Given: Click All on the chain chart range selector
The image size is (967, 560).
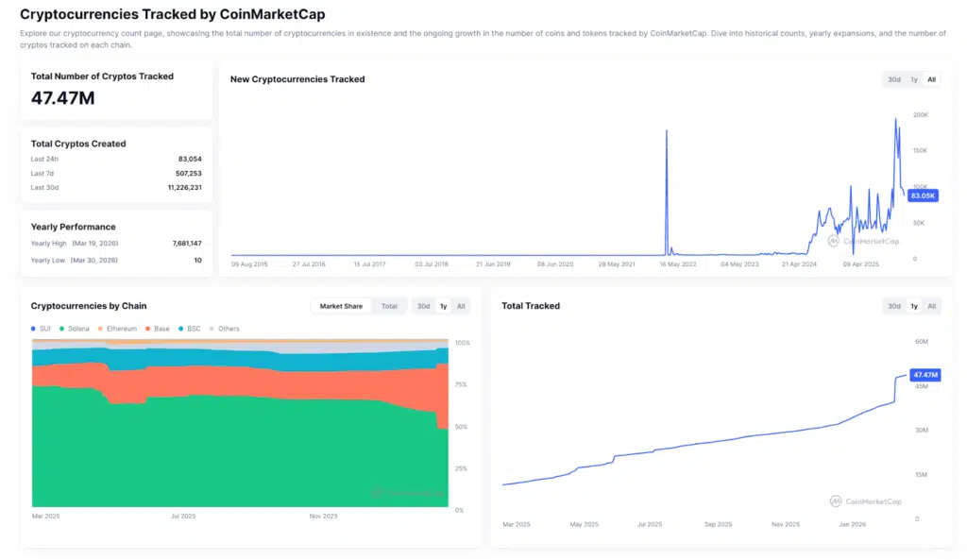Looking at the screenshot, I should 461,306.
